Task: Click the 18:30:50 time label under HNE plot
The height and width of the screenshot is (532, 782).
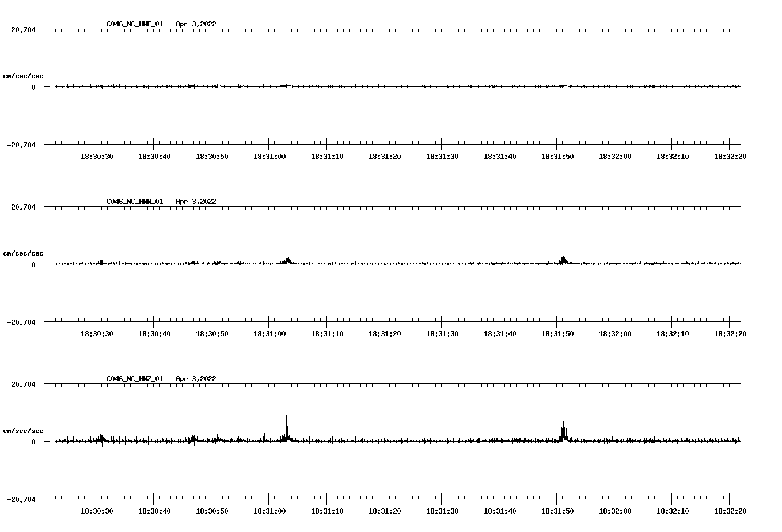Action: pos(212,157)
